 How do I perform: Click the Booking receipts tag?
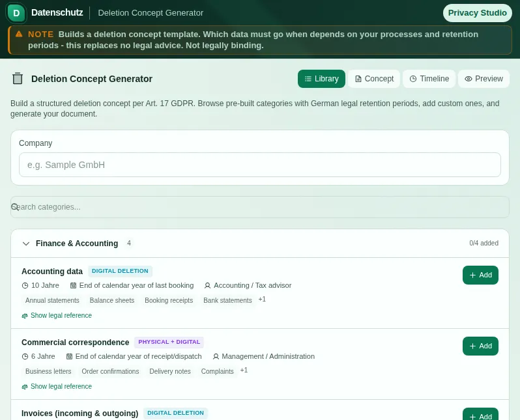coord(169,300)
